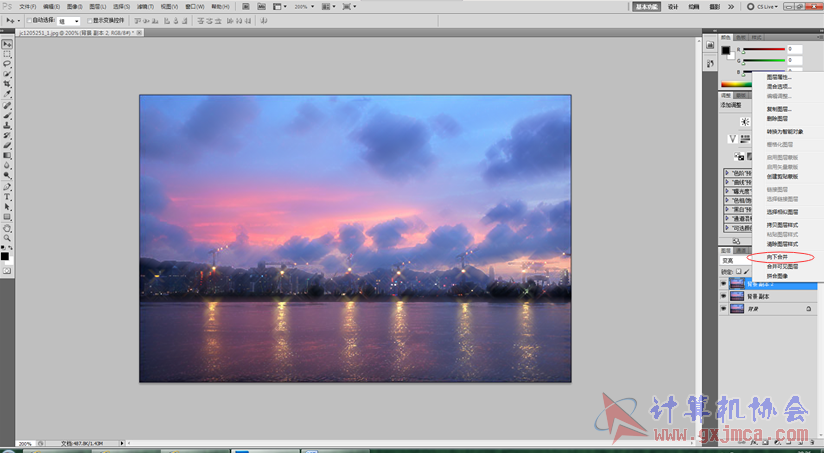
Task: Switch to the 设计 workspace
Action: (x=673, y=6)
